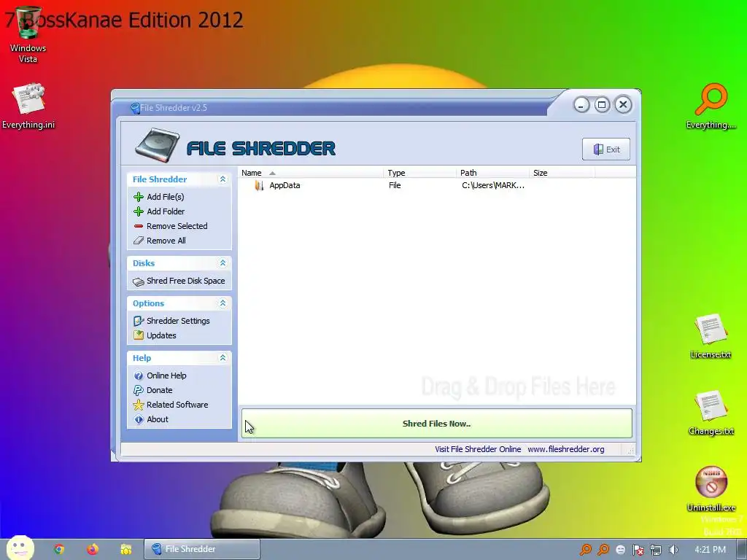Open Firefox from the taskbar
This screenshot has width=747, height=560.
[93, 549]
